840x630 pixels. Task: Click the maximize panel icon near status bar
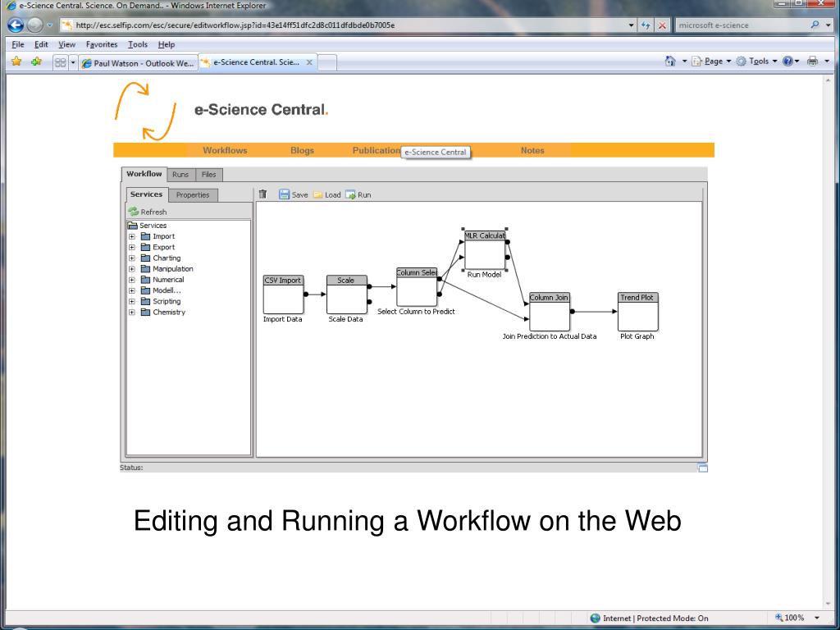click(x=702, y=468)
